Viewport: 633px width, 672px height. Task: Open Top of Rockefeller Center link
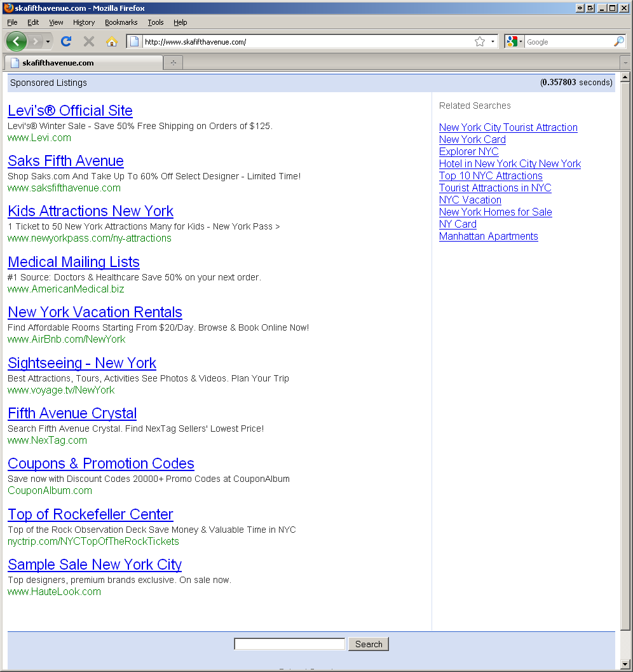coord(90,514)
